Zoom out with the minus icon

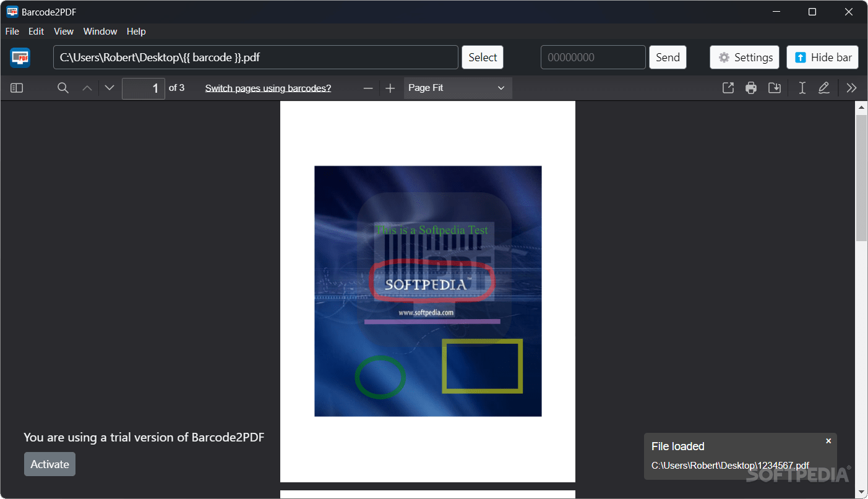(x=368, y=88)
